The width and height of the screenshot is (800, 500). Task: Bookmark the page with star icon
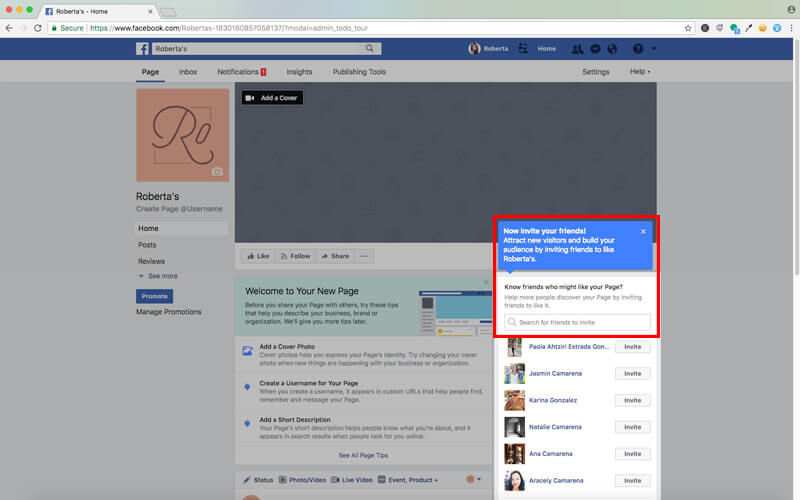[688, 28]
